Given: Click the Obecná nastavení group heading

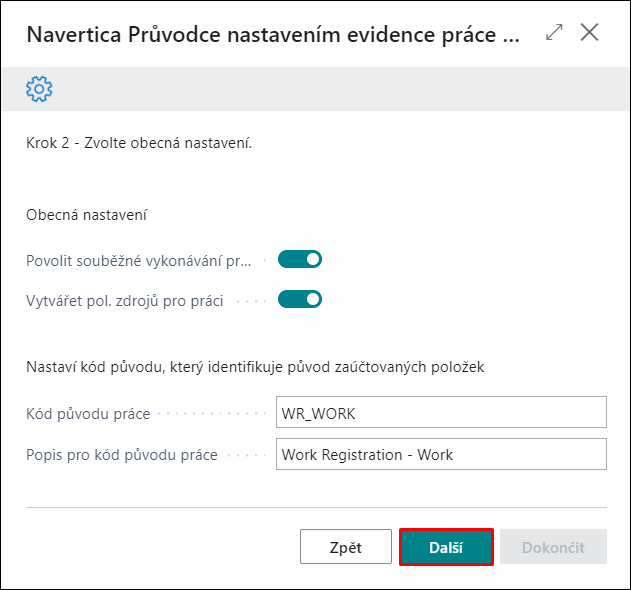Looking at the screenshot, I should (x=87, y=215).
